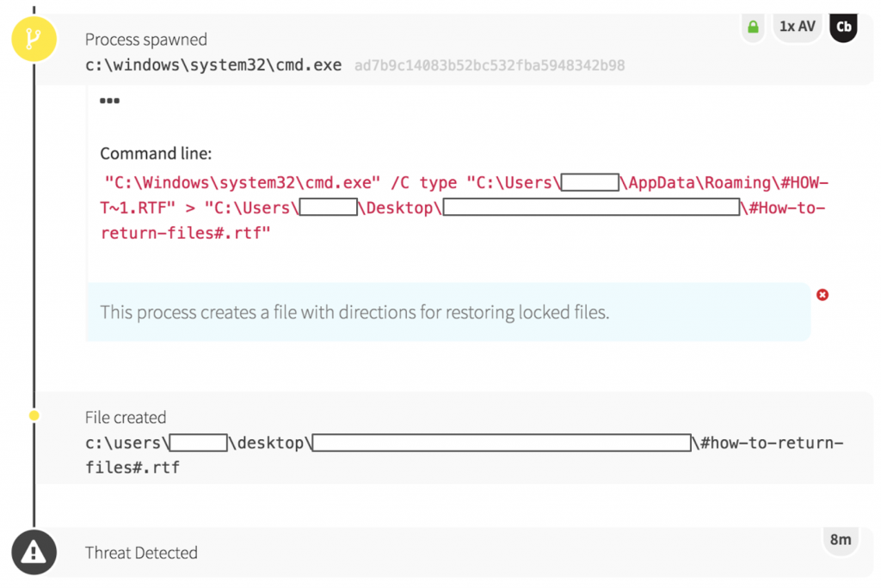The image size is (881, 588).
Task: Click the File created event title
Action: coord(126,418)
